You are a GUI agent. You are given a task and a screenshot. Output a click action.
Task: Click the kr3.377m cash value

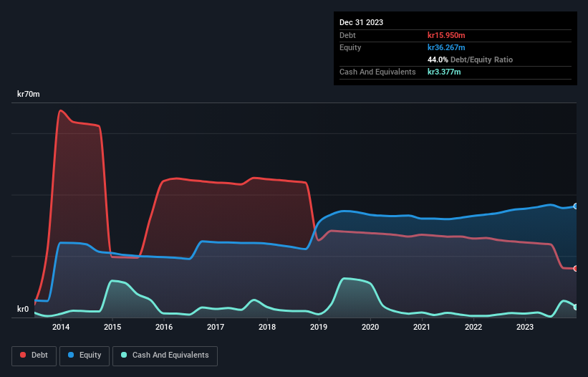(444, 72)
